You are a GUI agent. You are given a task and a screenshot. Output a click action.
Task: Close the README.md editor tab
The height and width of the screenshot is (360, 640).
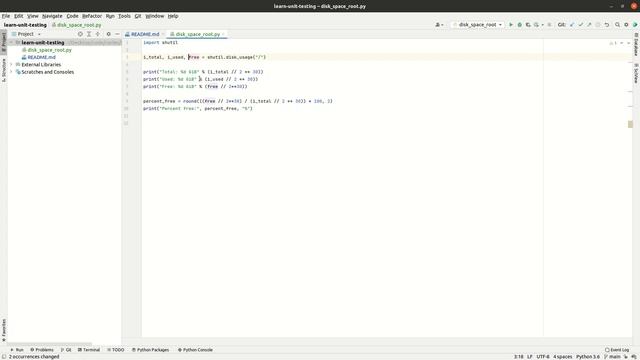(163, 34)
